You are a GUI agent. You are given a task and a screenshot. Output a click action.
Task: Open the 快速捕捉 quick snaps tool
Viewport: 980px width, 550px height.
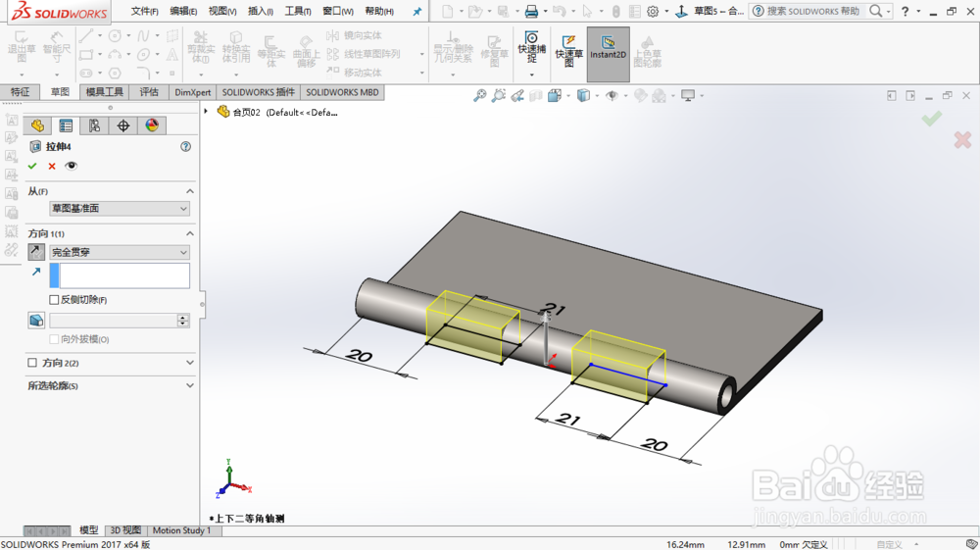[531, 46]
